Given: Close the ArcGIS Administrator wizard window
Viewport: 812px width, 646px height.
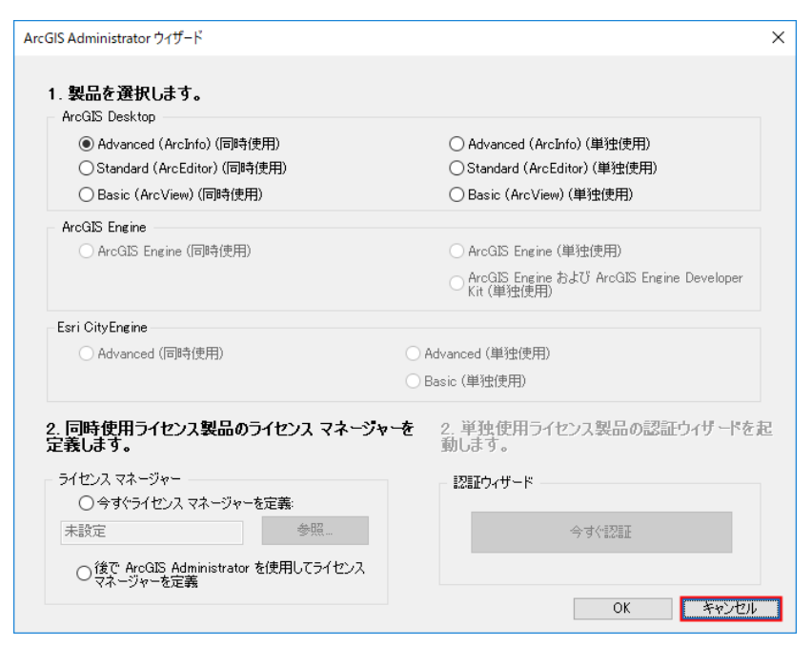Looking at the screenshot, I should (778, 37).
